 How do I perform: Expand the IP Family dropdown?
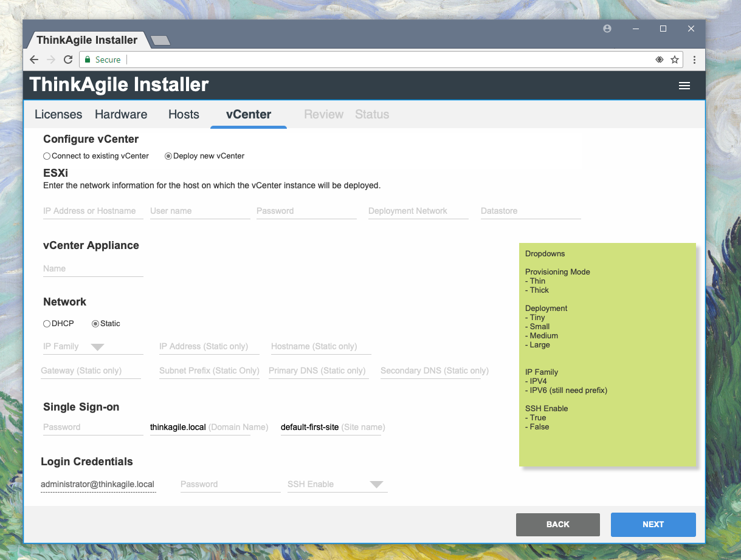(97, 347)
